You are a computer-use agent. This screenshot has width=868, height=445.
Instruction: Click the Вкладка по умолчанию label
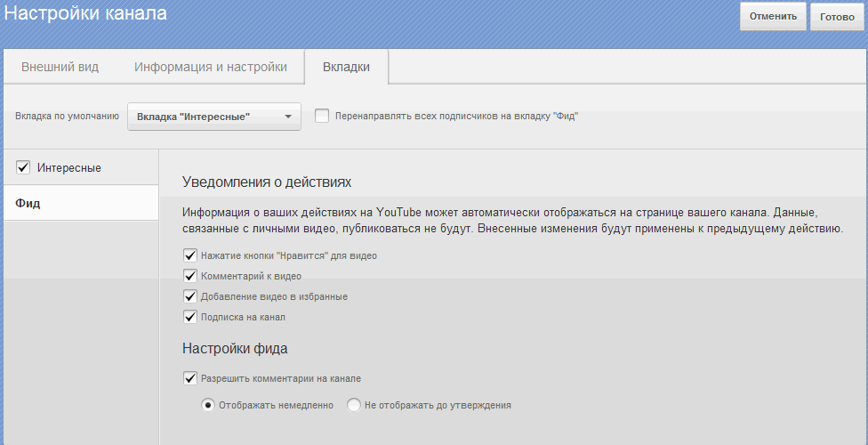click(x=67, y=117)
